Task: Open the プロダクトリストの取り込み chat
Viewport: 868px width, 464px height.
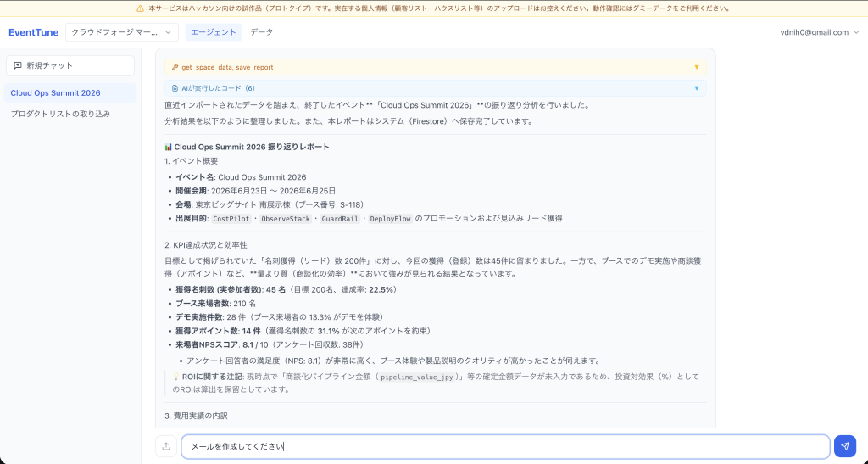Action: [70, 114]
